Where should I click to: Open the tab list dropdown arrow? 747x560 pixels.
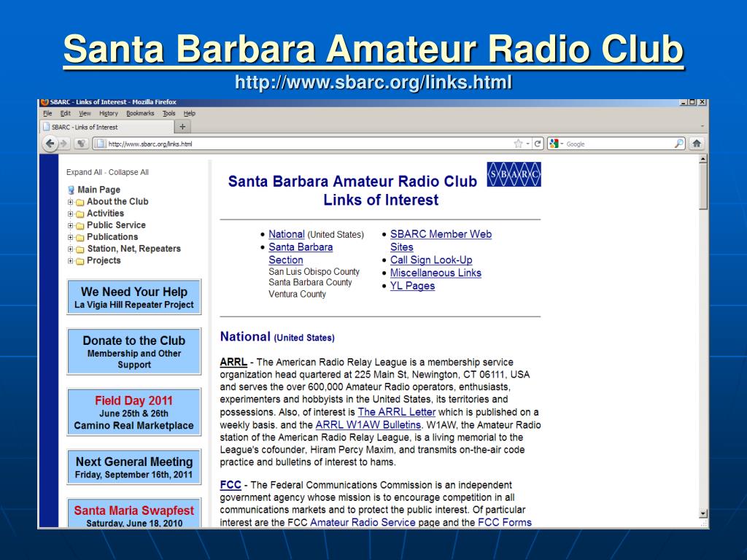point(703,127)
